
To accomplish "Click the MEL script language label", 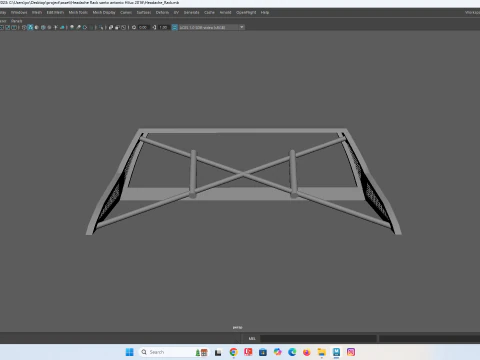I will tap(252, 338).
